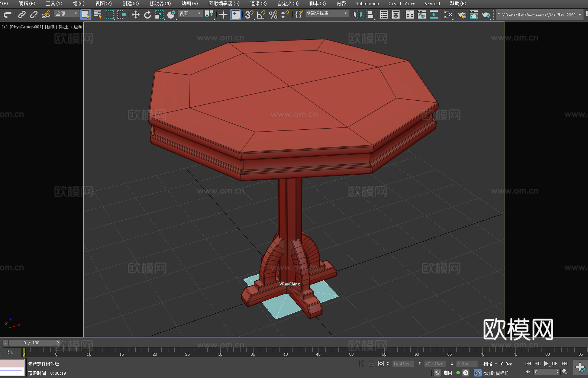
Task: Open the PhysCamera001 viewport label menu
Action: [26, 27]
